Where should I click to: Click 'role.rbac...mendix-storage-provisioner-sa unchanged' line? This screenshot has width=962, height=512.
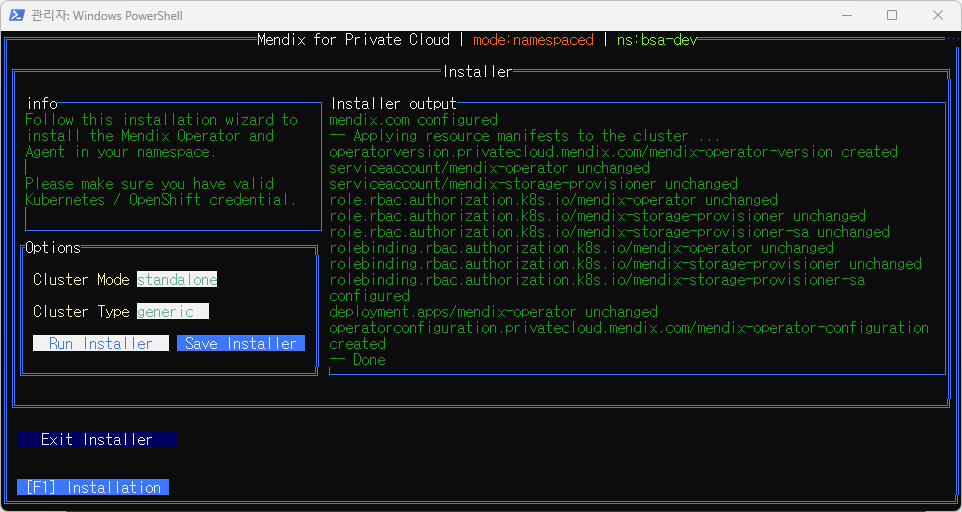pyautogui.click(x=610, y=232)
